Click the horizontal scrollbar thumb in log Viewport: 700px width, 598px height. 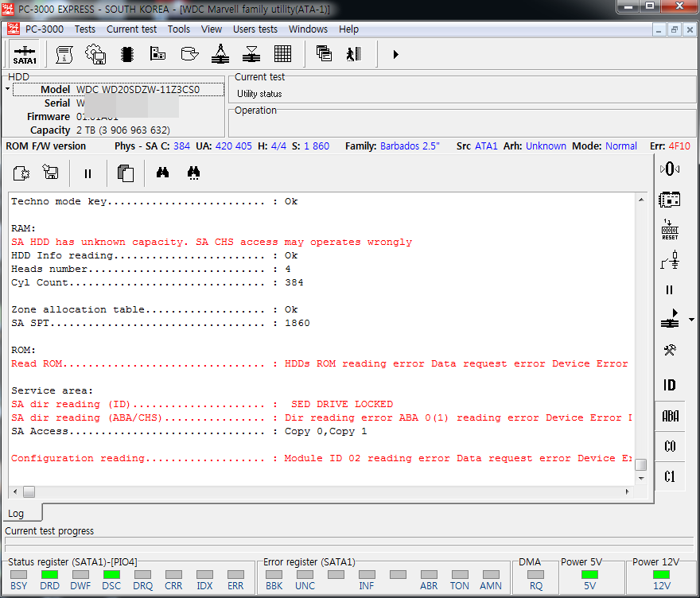(29, 491)
